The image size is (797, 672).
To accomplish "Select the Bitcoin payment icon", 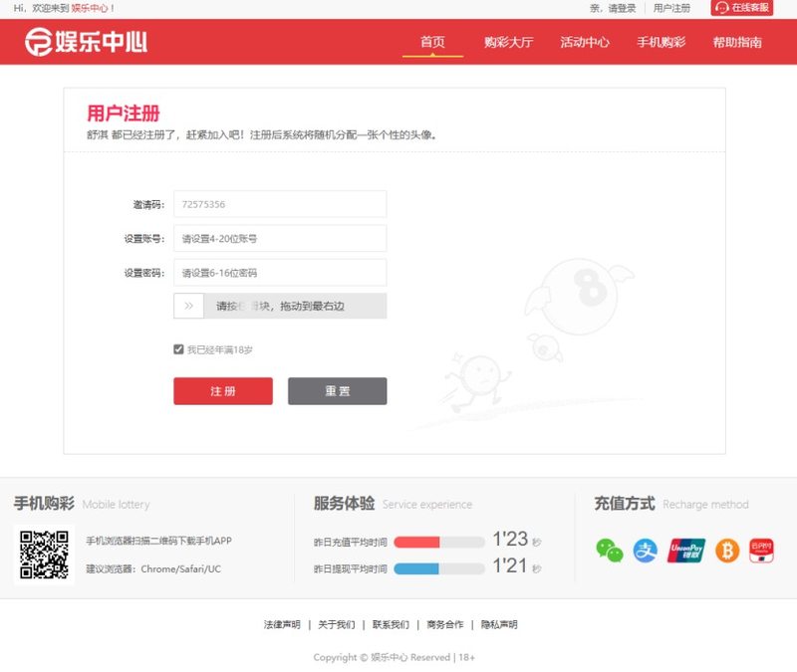I will point(727,551).
